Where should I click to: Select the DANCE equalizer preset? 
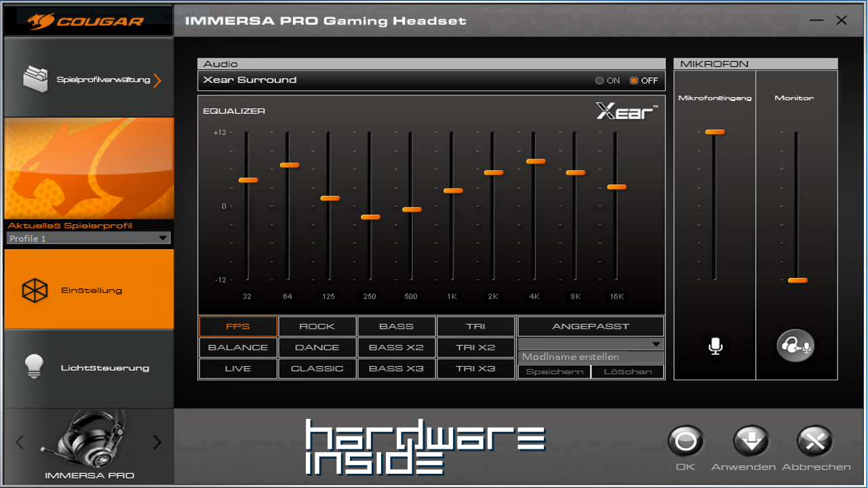click(317, 347)
